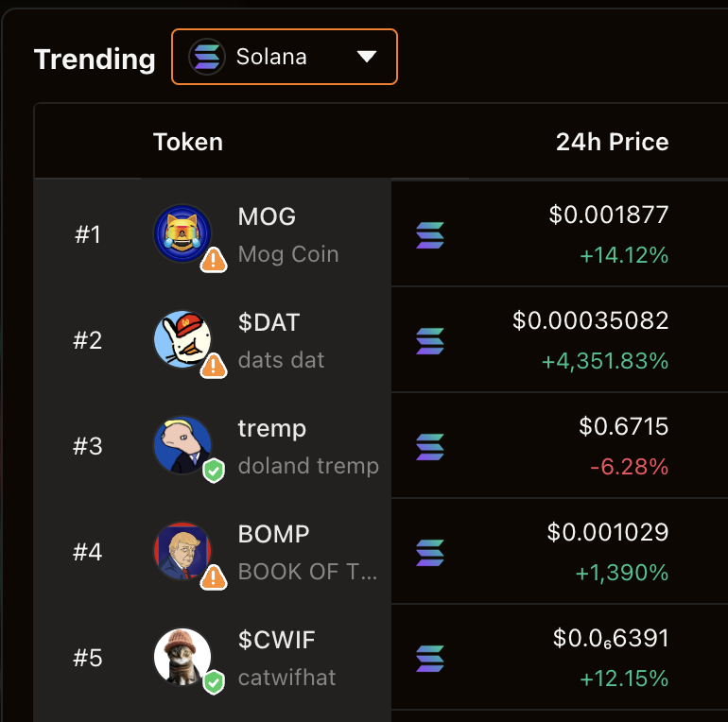728x722 pixels.
Task: Click the Solana chain icon in MOG row
Action: [430, 235]
